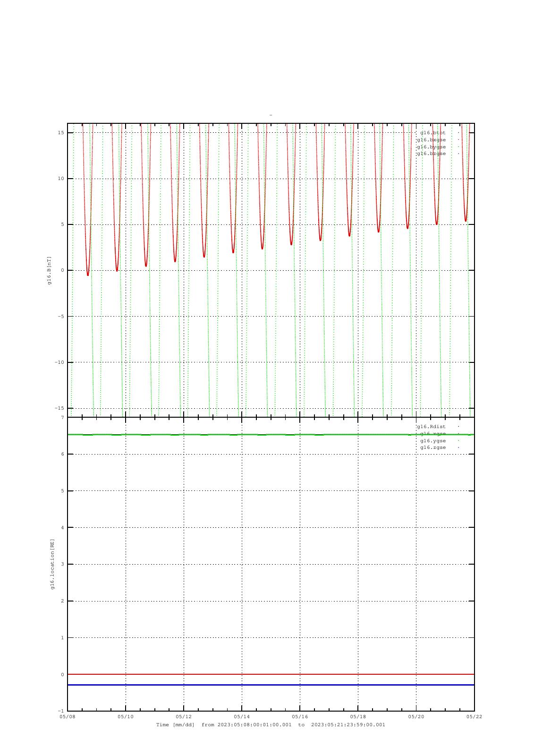Select the g16.zgse legend entry

[x=433, y=447]
